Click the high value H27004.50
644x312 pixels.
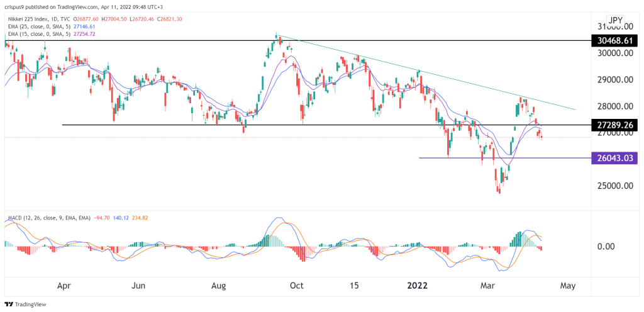[114, 19]
